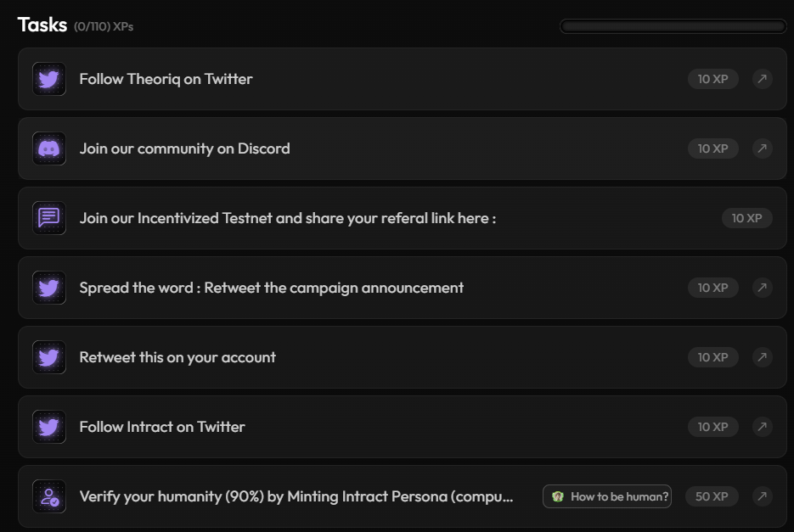Open external link arrow for Discord task
Screen dimensions: 794x532
[x=762, y=148]
